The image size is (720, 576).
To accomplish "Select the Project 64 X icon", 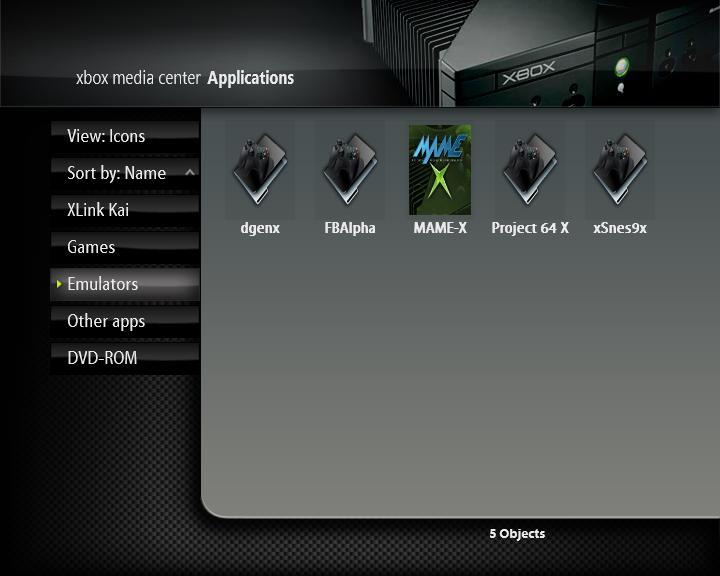I will (530, 169).
